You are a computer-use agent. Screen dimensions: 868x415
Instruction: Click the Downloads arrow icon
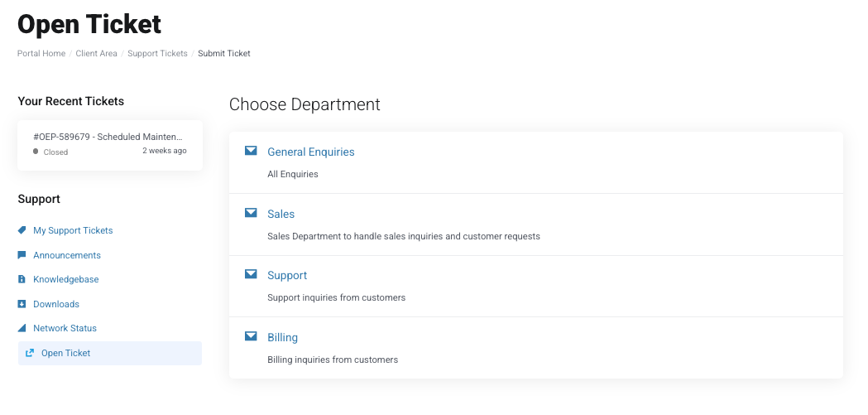coord(22,304)
